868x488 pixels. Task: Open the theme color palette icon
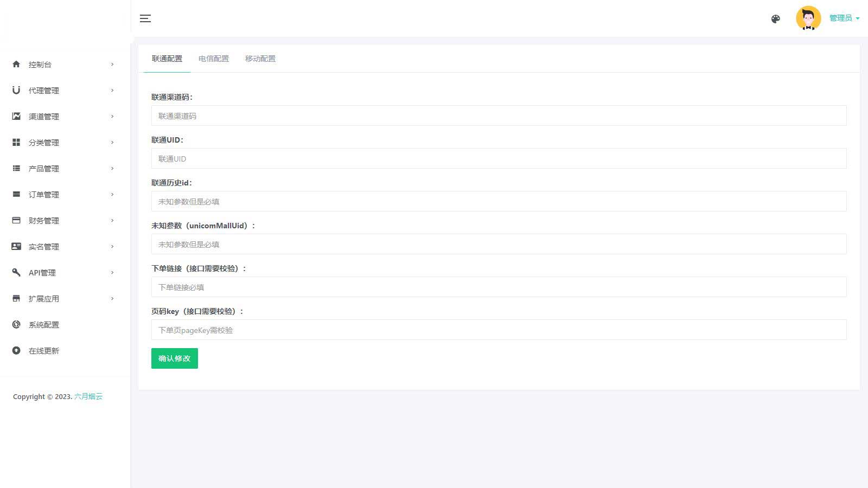[x=776, y=19]
